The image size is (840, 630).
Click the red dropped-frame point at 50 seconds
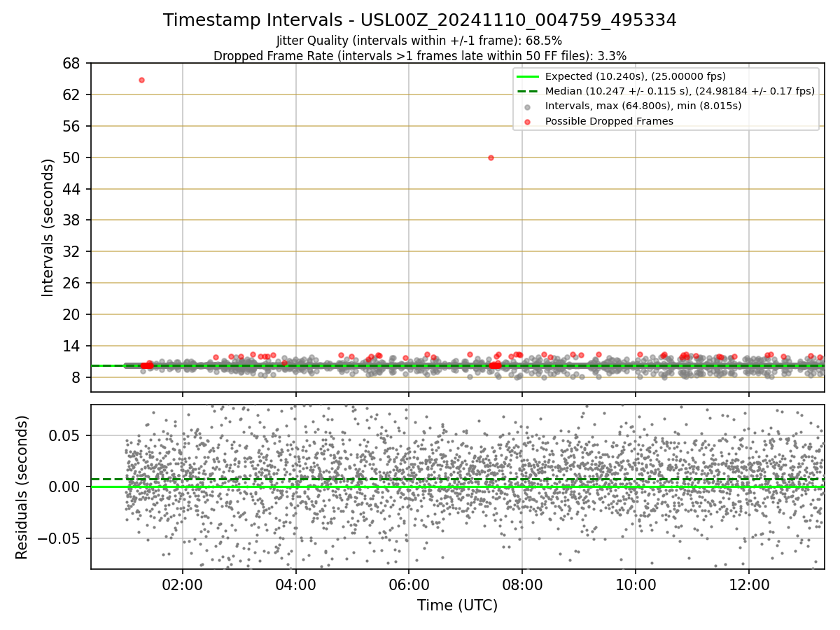coord(491,157)
